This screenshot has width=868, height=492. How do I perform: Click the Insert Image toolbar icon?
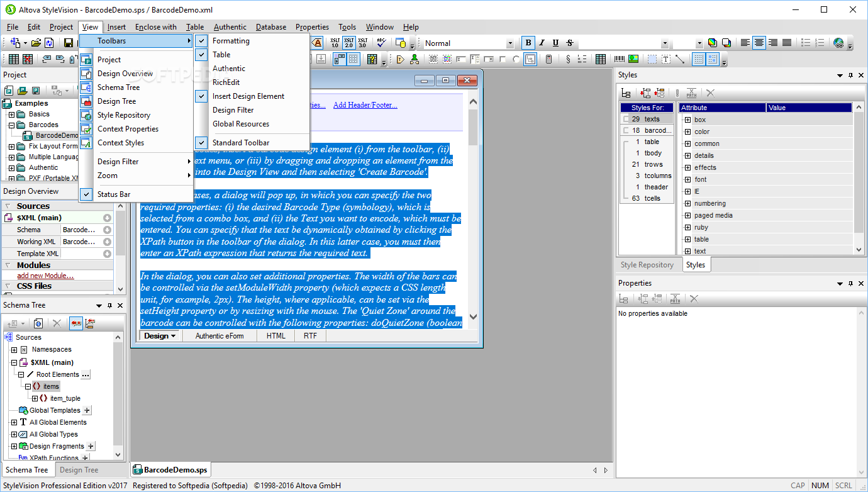(633, 59)
